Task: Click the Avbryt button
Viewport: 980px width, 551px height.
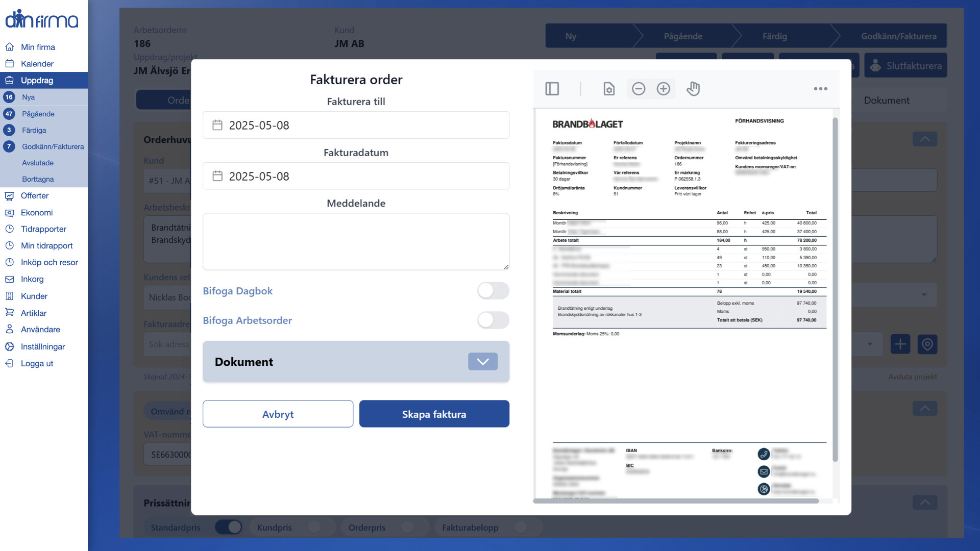Action: [278, 414]
